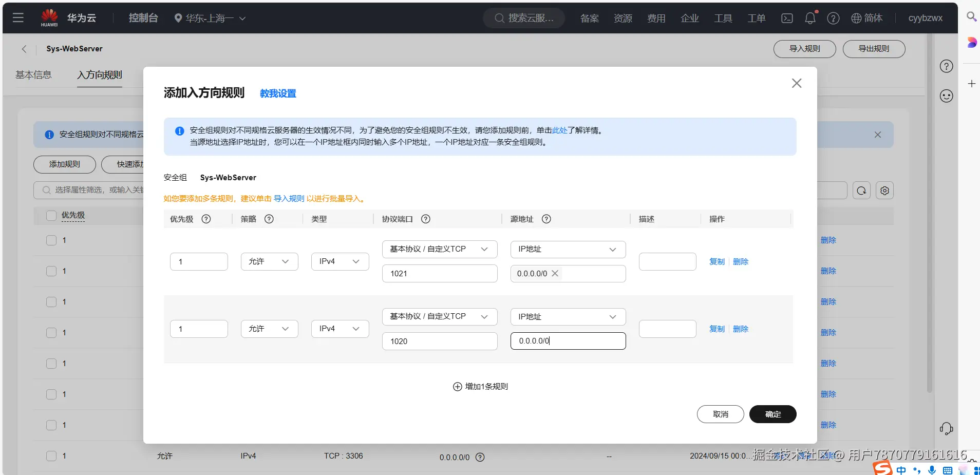Remove the 0.0.0.0/0 tag in first rule
This screenshot has width=980, height=475.
[x=555, y=274]
